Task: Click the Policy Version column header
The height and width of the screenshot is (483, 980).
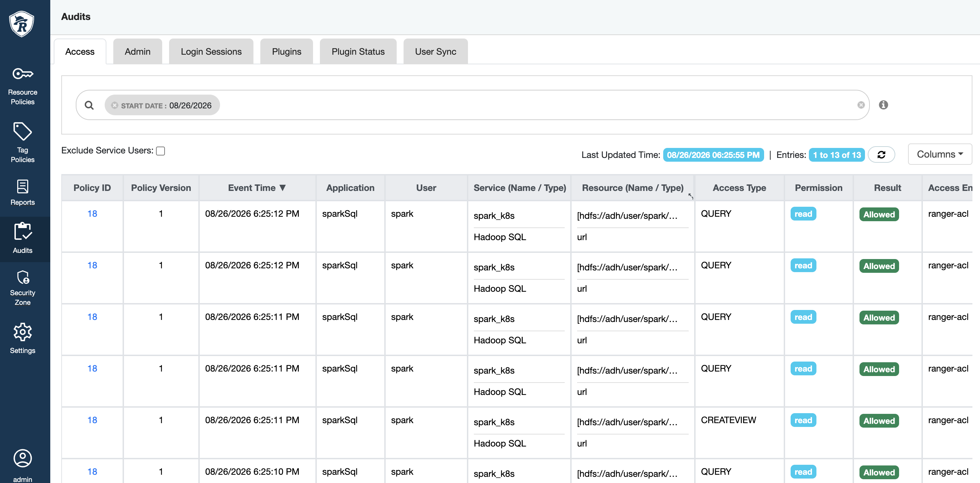Action: point(161,188)
